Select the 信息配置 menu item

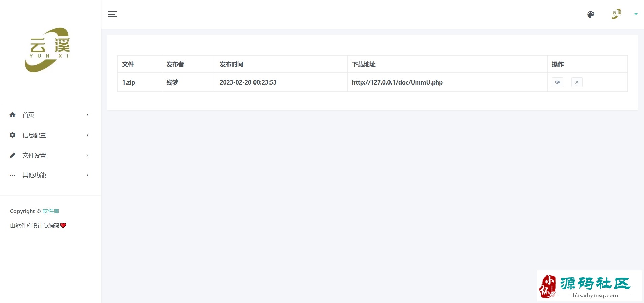34,135
